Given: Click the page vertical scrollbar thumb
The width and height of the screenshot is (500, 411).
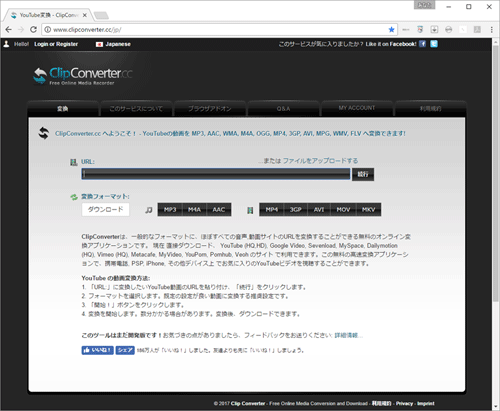Looking at the screenshot, I should click(496, 173).
